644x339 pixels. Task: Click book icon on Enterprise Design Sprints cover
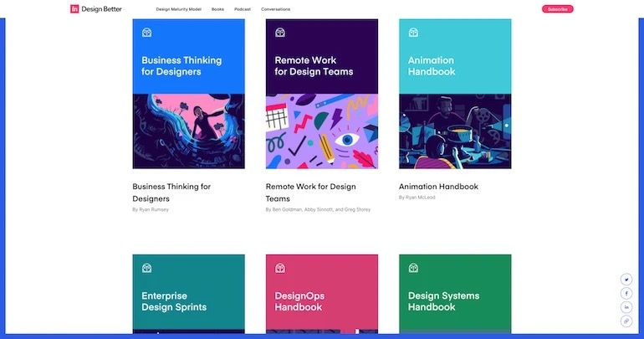146,269
